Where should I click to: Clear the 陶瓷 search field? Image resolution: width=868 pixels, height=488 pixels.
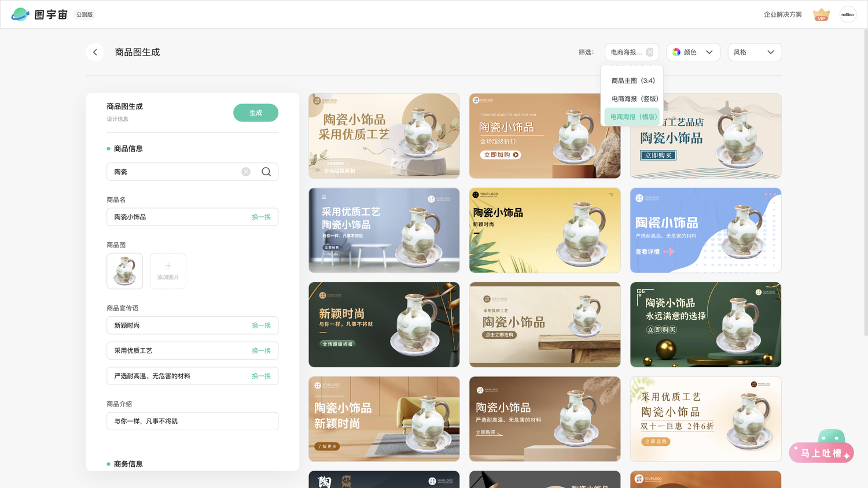(x=246, y=172)
